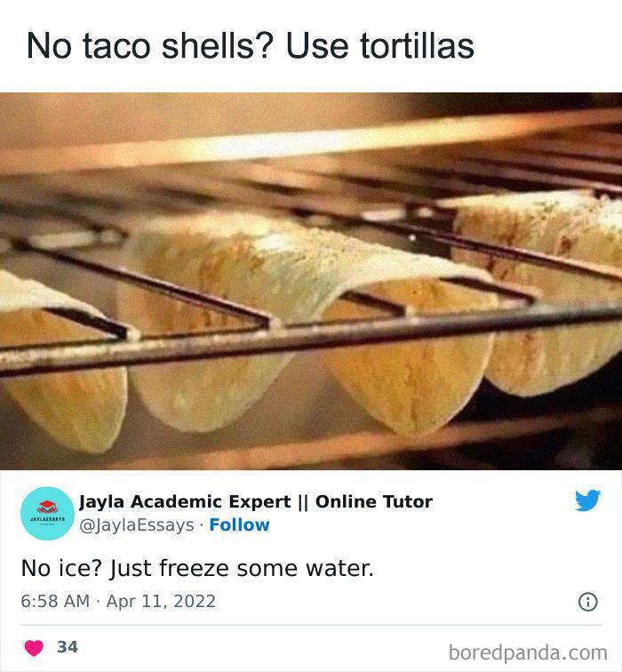Screen dimensions: 622x672
Task: Click 'Online Tutor' in the display name
Action: [374, 501]
